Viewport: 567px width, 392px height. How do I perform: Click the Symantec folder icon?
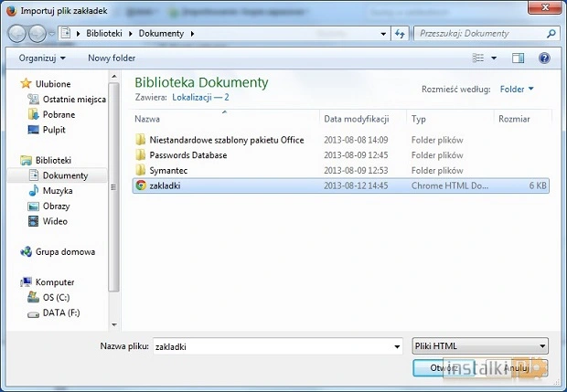[x=140, y=170]
